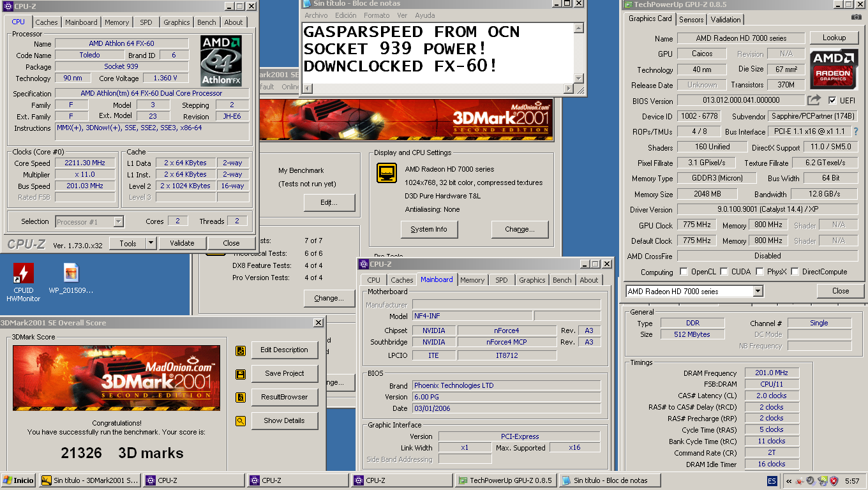Image resolution: width=868 pixels, height=490 pixels.
Task: Click the Show Details button
Action: (285, 421)
